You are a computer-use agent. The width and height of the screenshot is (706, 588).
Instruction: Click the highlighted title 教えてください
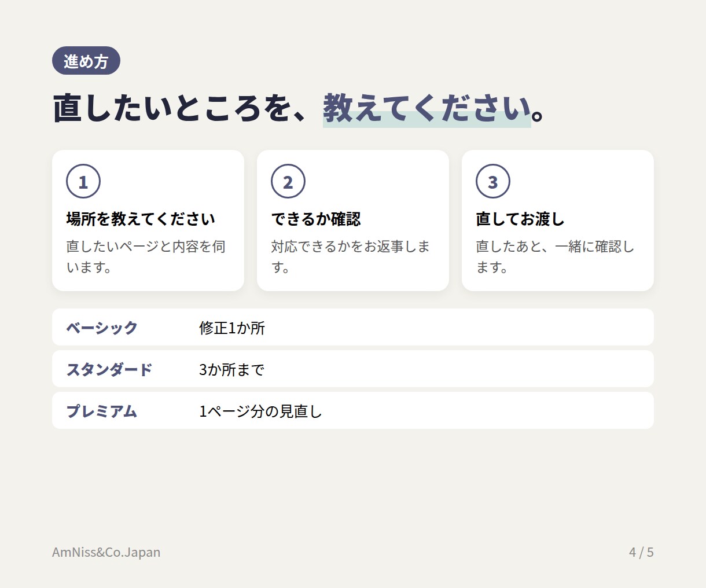427,108
